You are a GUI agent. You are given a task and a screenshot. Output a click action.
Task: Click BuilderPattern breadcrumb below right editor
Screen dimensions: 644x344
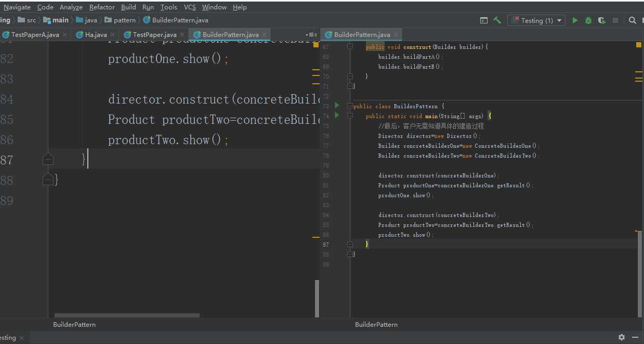pos(376,324)
